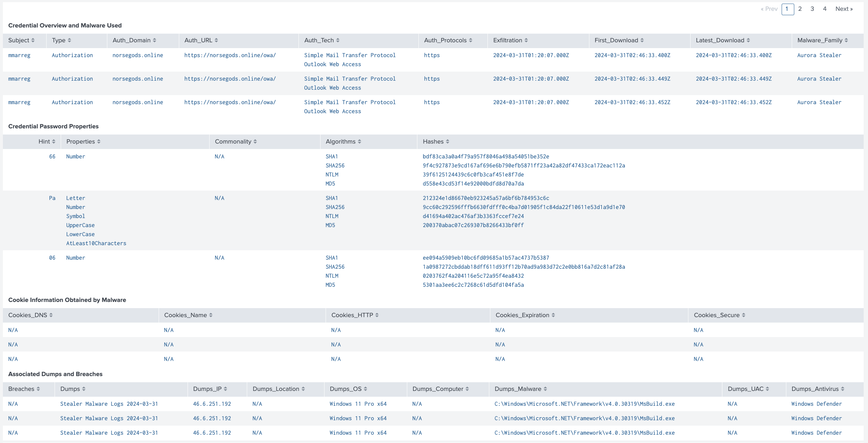Sort the Hashes column with arrow icon
868x443 pixels.
447,142
